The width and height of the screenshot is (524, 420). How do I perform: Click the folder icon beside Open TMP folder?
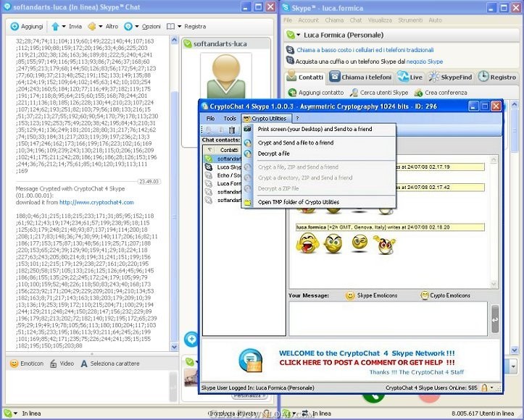(x=248, y=202)
